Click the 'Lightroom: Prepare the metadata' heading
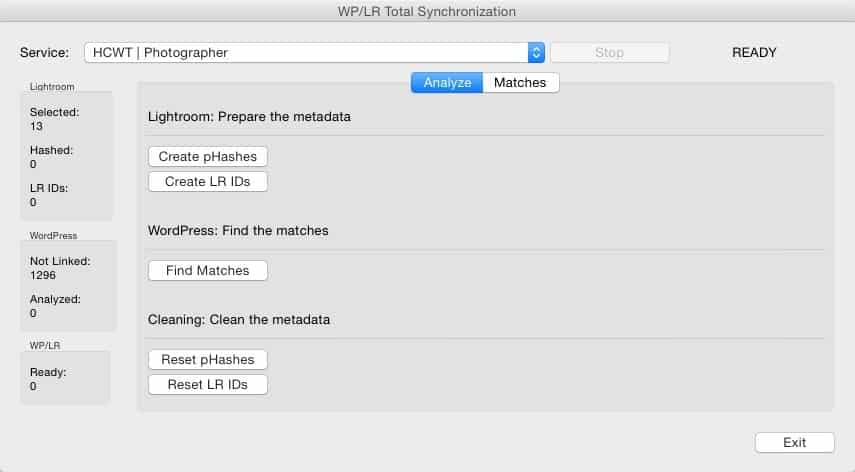Viewport: 855px width, 472px height. tap(249, 117)
